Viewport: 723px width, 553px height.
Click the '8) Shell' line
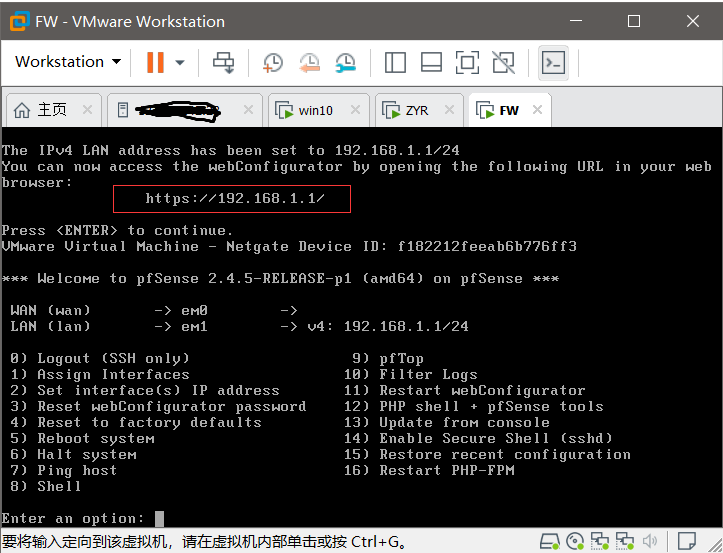46,486
